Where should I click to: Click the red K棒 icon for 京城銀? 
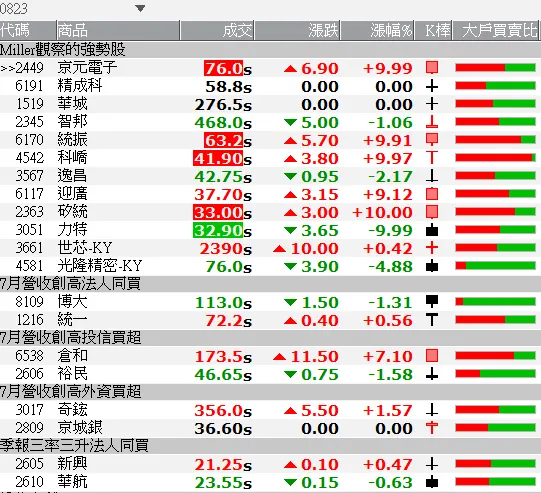tap(432, 428)
